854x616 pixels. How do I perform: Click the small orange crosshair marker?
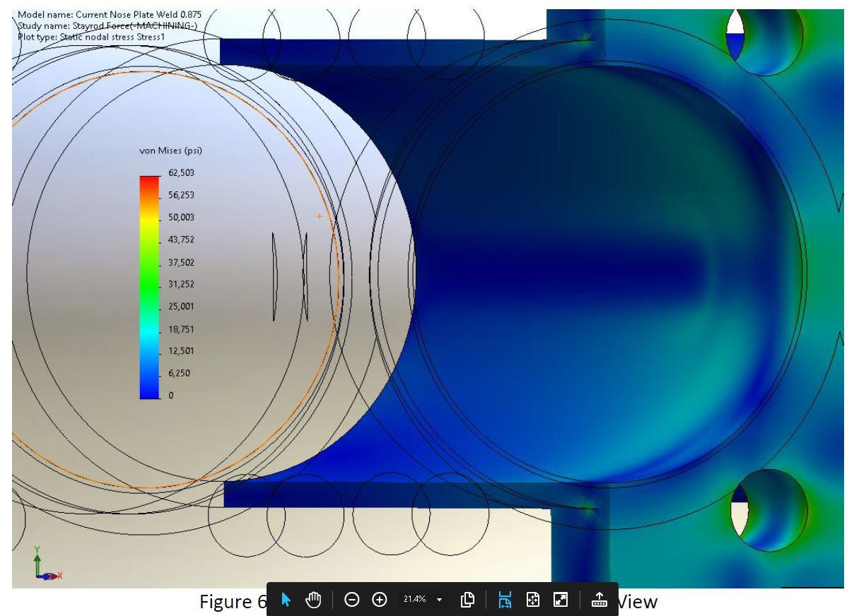click(319, 216)
